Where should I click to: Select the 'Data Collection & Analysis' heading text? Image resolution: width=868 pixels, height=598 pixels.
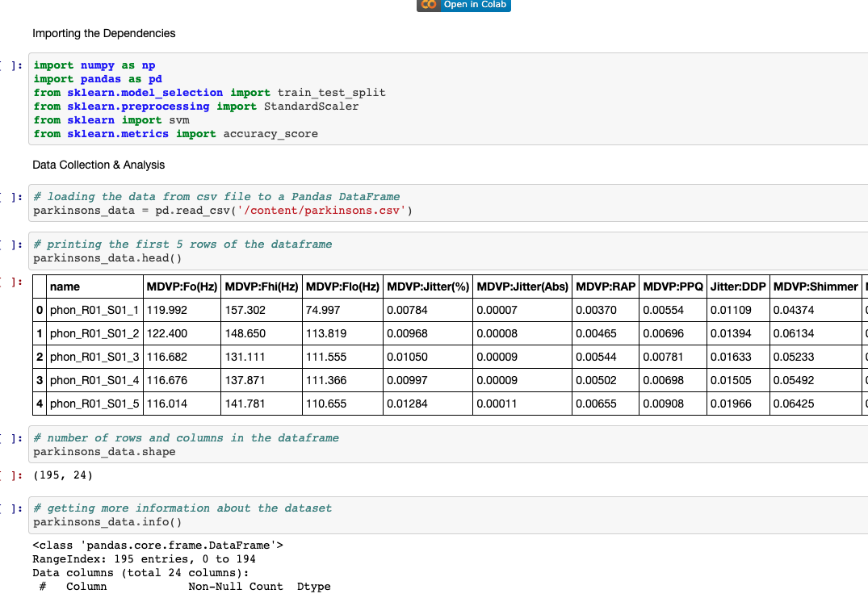point(99,165)
